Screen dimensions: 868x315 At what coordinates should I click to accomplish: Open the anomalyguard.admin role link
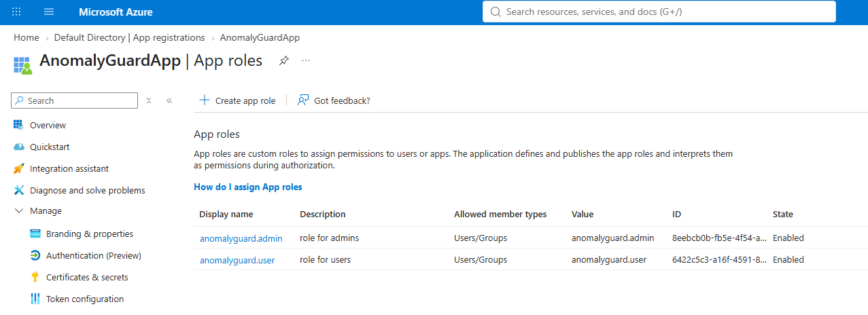(241, 238)
